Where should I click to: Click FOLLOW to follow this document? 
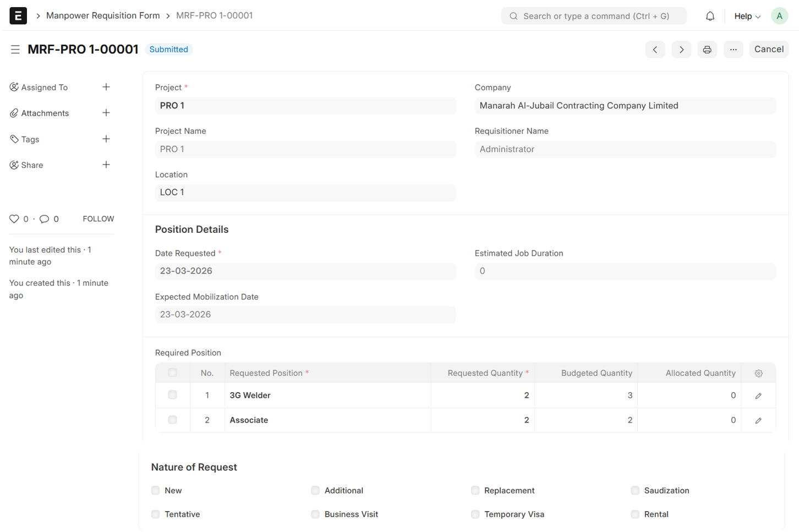pos(98,219)
